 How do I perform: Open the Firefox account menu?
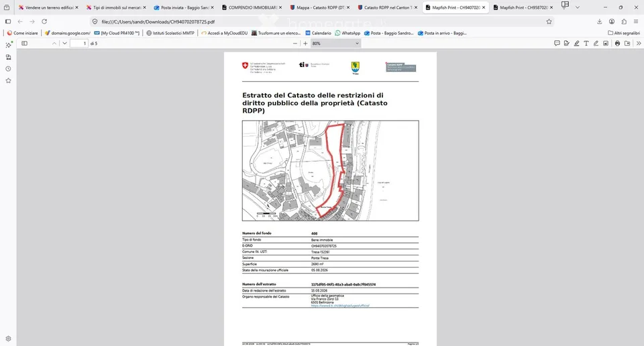click(x=612, y=21)
